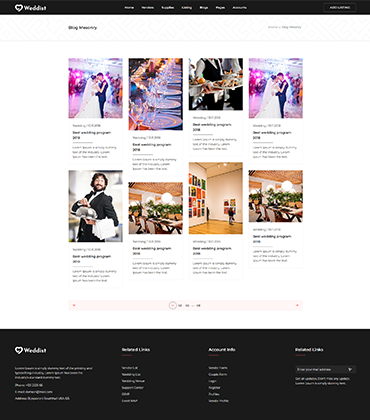Open the Blogs menu item
The height and width of the screenshot is (420, 370).
[204, 8]
